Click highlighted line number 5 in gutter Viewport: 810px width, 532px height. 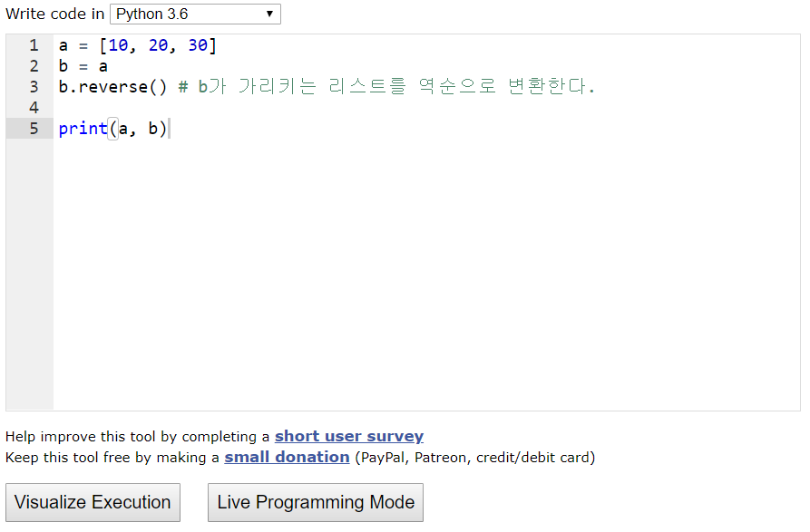[x=34, y=129]
